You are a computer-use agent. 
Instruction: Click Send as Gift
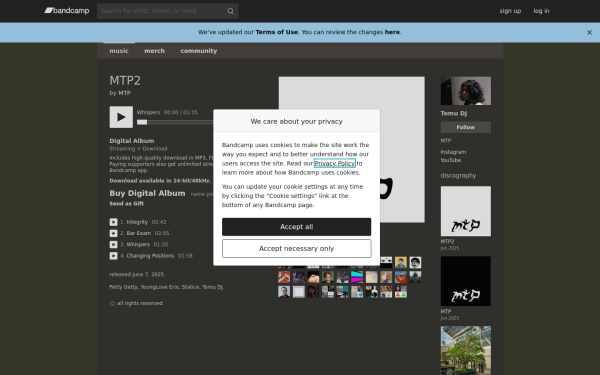point(127,204)
